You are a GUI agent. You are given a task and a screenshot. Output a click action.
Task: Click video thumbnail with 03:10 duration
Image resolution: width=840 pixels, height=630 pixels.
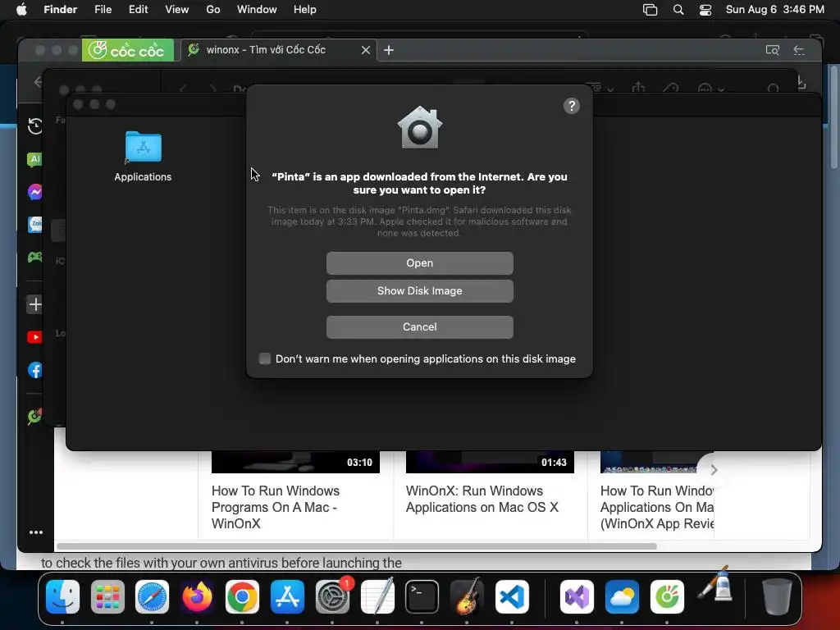pyautogui.click(x=295, y=462)
